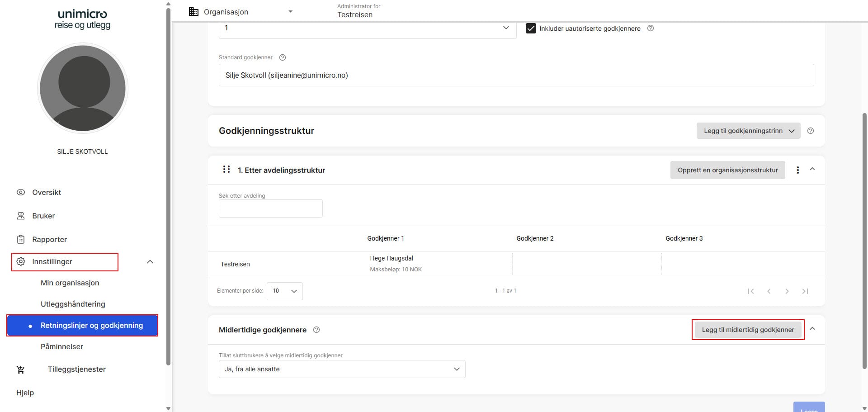Click the help icon beside Legg til godkjenningstrinn
The image size is (868, 412).
tap(811, 131)
